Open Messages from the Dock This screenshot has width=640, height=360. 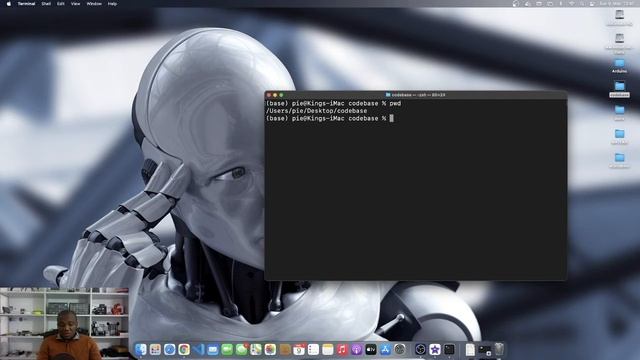(x=242, y=349)
